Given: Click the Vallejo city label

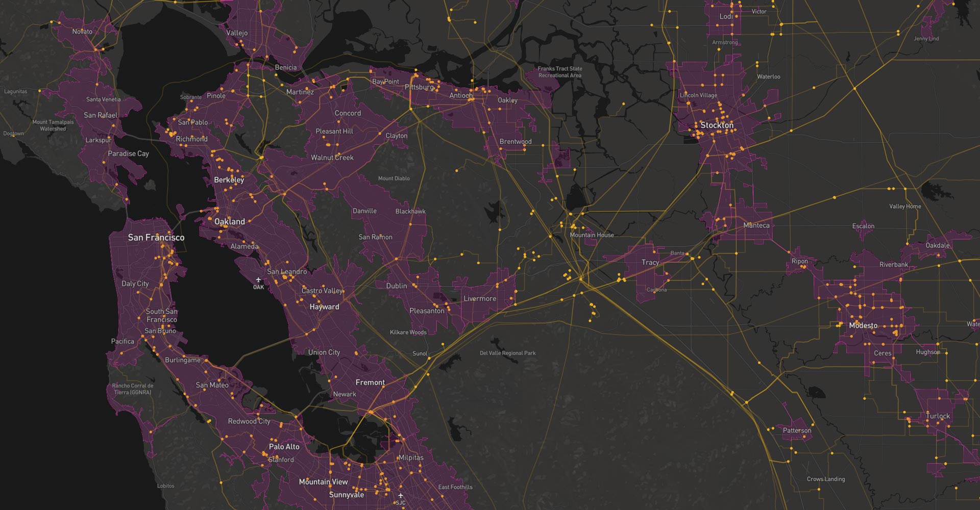Looking at the screenshot, I should [237, 33].
